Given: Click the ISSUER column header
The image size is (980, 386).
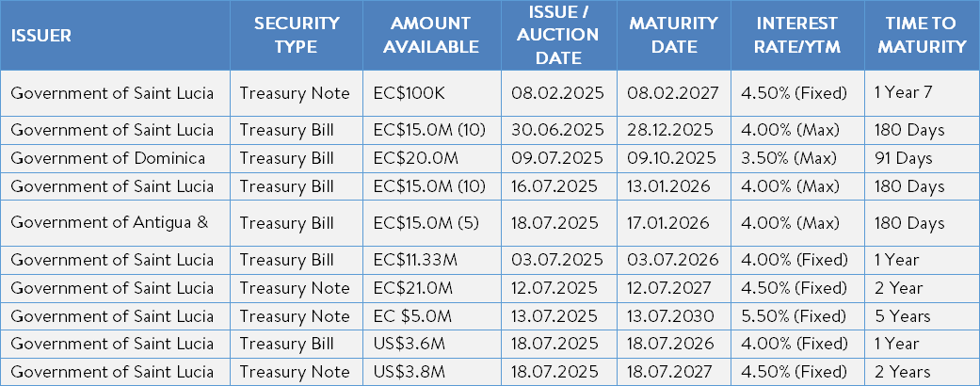Looking at the screenshot, I should click(115, 35).
